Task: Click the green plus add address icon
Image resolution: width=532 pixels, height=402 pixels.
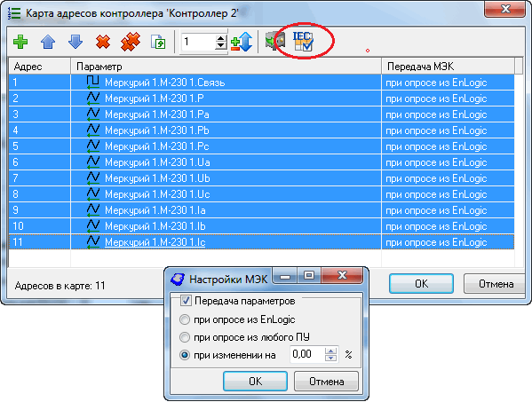Action: tap(20, 42)
